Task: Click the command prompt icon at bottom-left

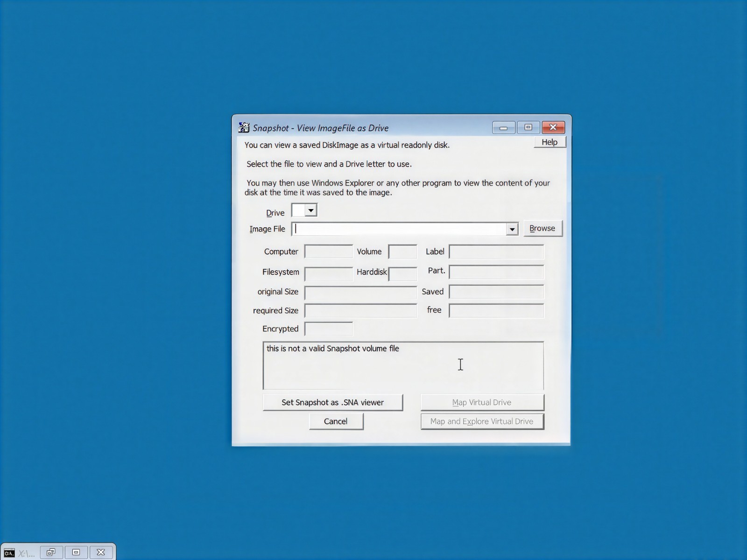Action: [9, 553]
